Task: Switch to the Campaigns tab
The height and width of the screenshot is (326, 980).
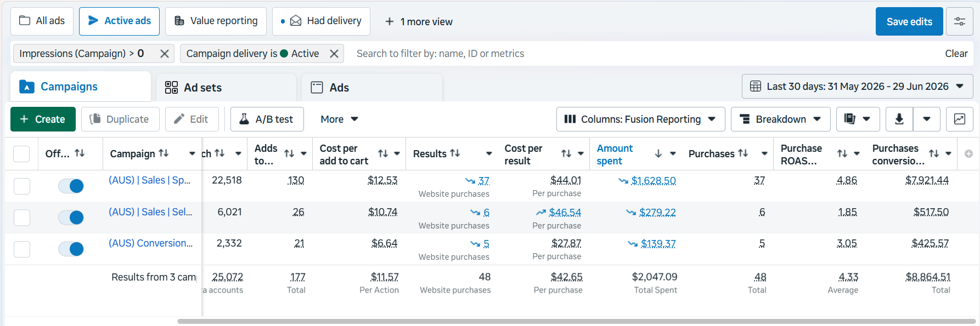Action: [81, 87]
